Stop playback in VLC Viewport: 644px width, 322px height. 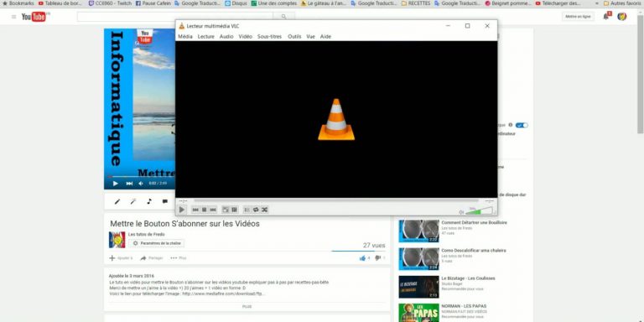(204, 210)
